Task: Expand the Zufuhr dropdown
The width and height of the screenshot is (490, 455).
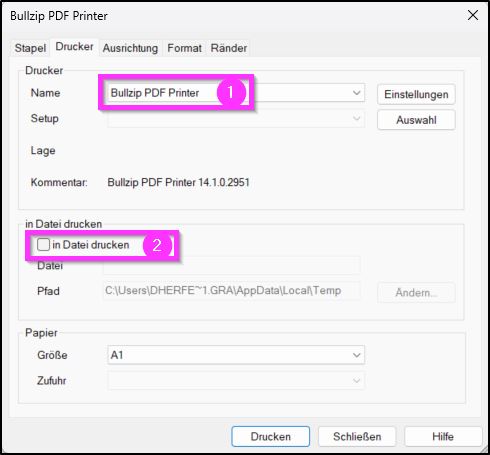Action: pyautogui.click(x=236, y=381)
